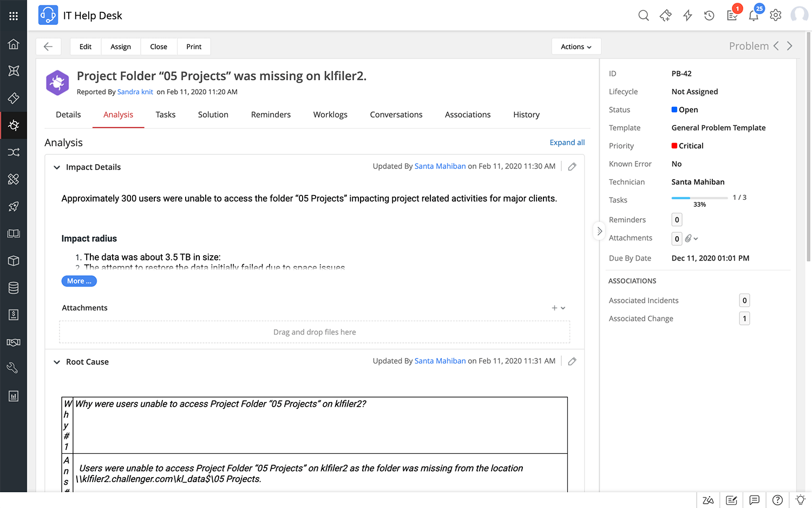
Task: Open the settings gear icon
Action: [x=776, y=15]
